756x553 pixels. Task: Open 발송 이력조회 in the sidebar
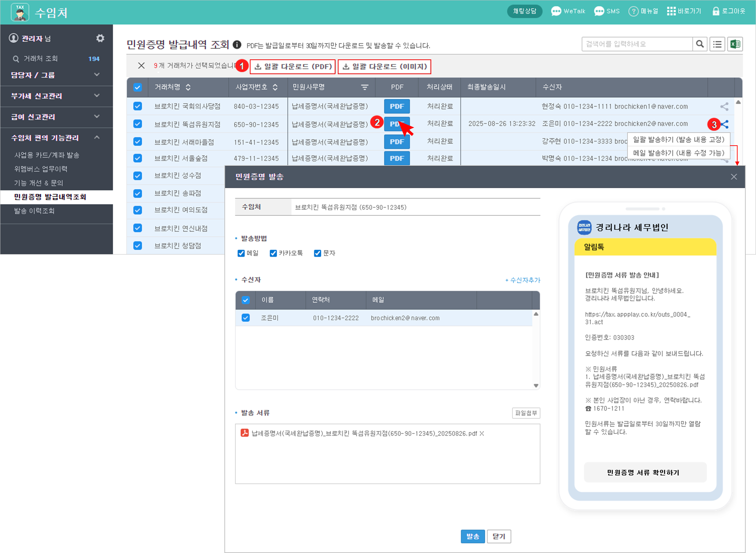point(34,211)
